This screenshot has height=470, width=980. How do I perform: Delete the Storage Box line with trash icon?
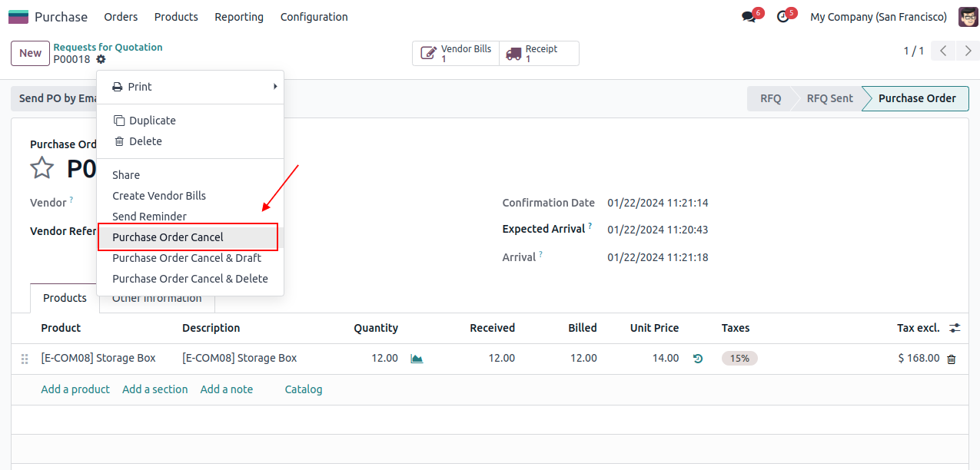952,359
